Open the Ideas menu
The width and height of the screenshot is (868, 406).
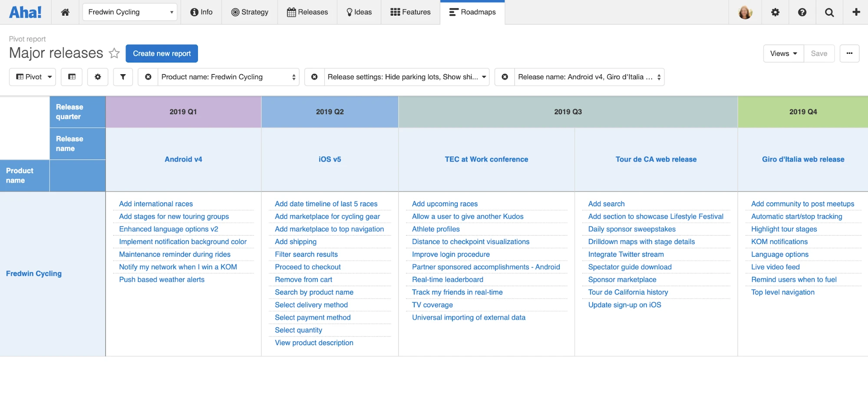click(359, 12)
